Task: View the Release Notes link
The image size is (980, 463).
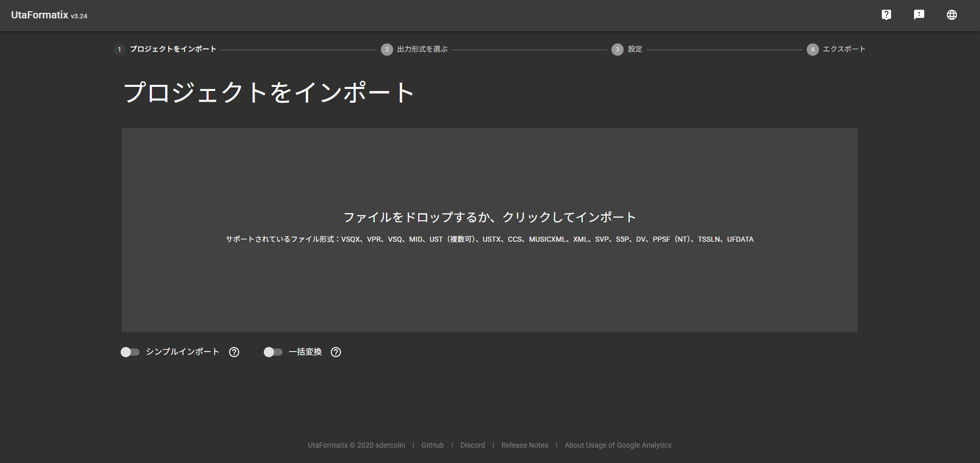Action: 525,445
